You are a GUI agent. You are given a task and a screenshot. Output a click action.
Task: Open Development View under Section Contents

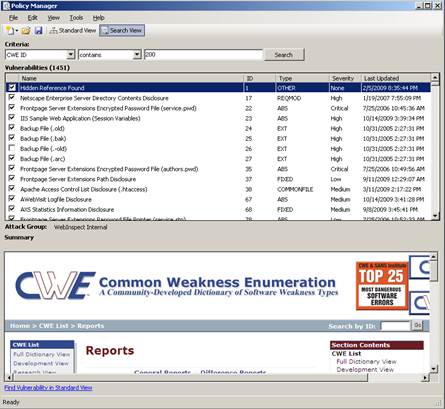365,370
